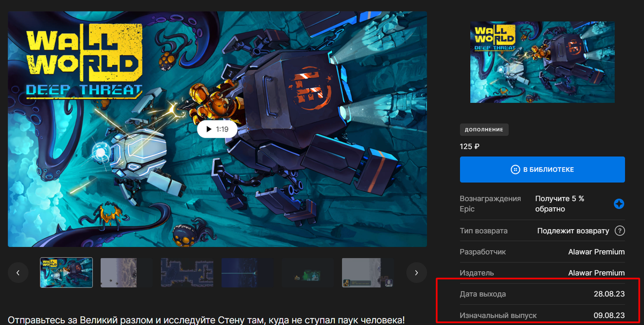
Task: Open developer Alawar Premium link
Action: pos(596,252)
